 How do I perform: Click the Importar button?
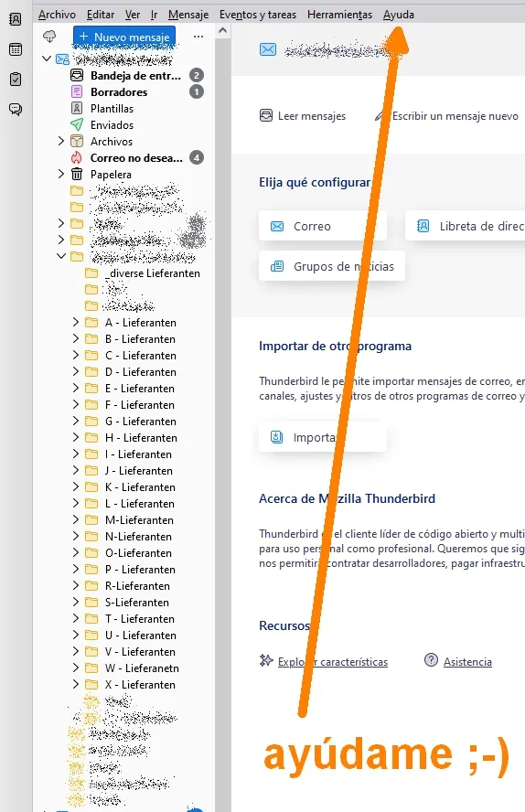coord(323,437)
